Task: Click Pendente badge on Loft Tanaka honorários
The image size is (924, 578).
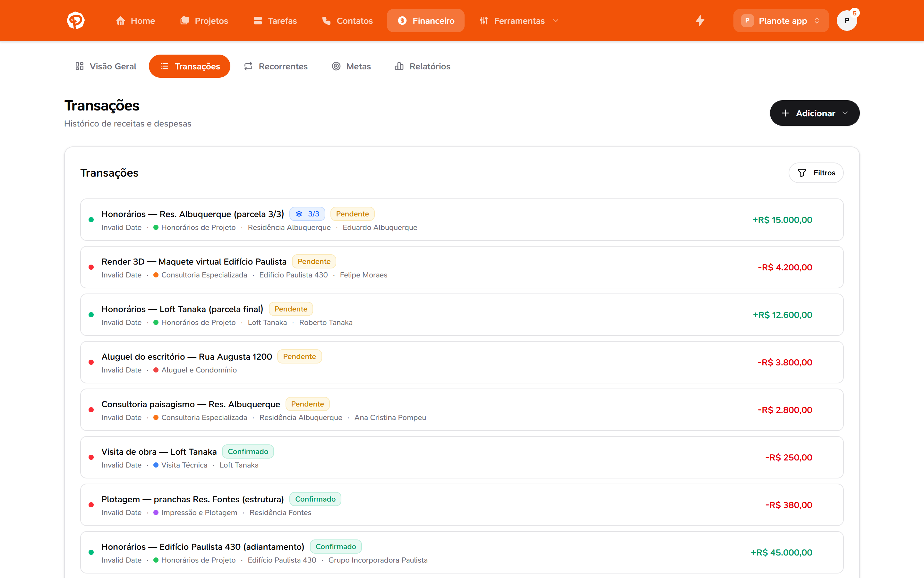Action: (291, 309)
